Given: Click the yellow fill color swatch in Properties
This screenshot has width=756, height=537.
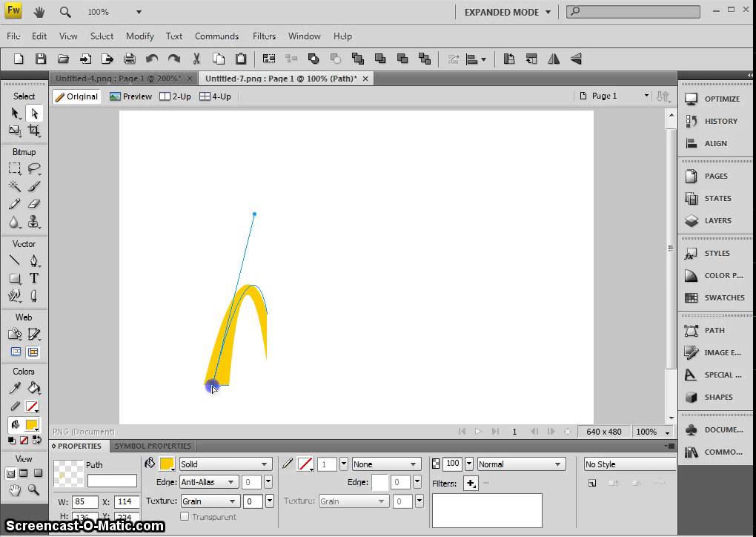Looking at the screenshot, I should point(167,464).
